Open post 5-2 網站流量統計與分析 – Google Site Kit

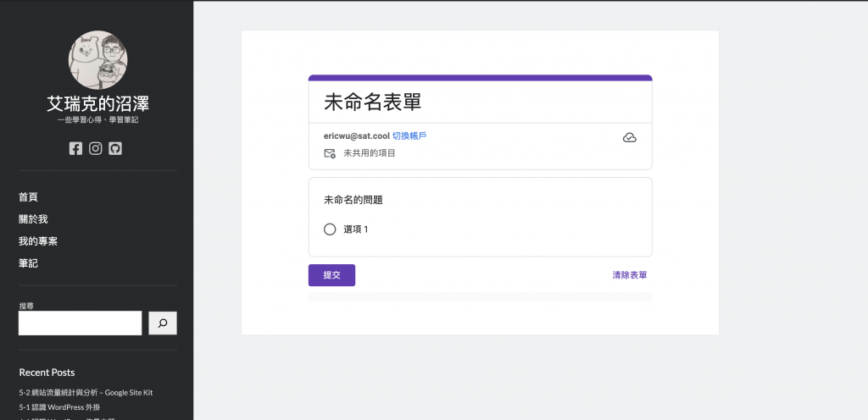click(x=86, y=393)
